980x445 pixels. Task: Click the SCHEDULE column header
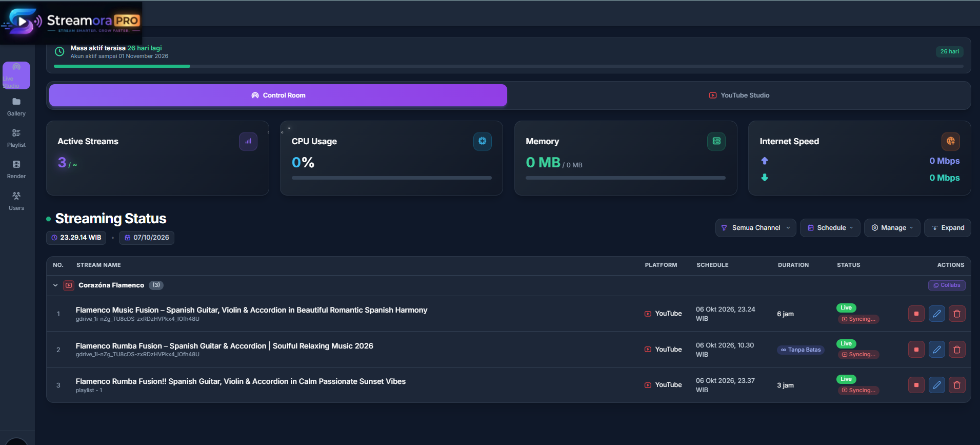point(712,265)
